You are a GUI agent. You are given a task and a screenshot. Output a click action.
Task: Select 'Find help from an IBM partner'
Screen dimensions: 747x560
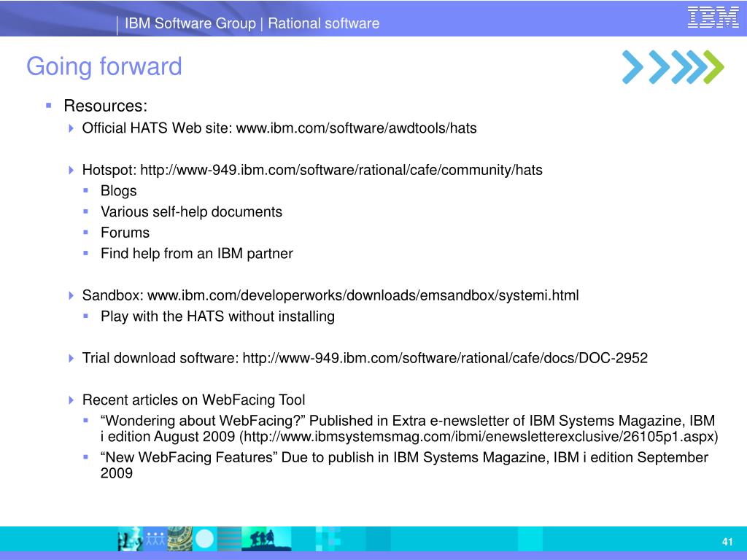coord(197,254)
